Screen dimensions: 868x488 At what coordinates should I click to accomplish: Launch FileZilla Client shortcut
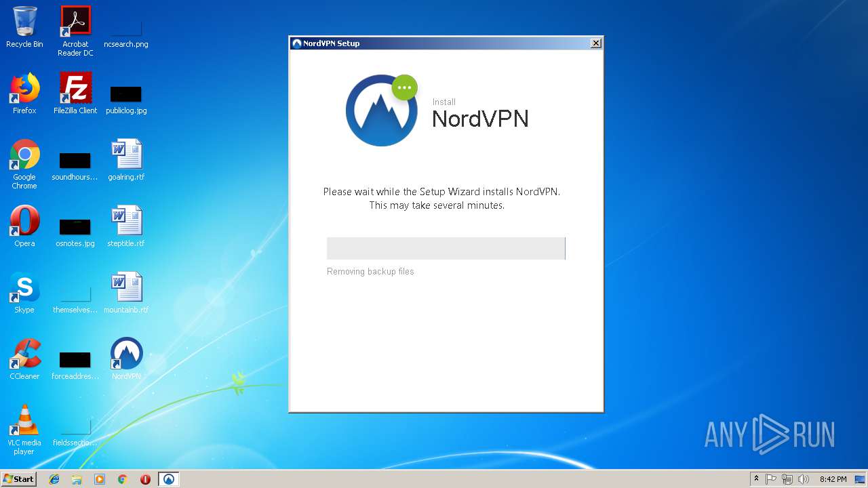pyautogui.click(x=75, y=94)
